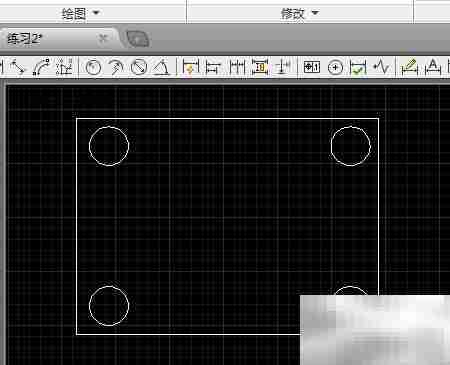Select the Angular dimension tool
Viewport: 450px width, 365px height.
tap(162, 67)
